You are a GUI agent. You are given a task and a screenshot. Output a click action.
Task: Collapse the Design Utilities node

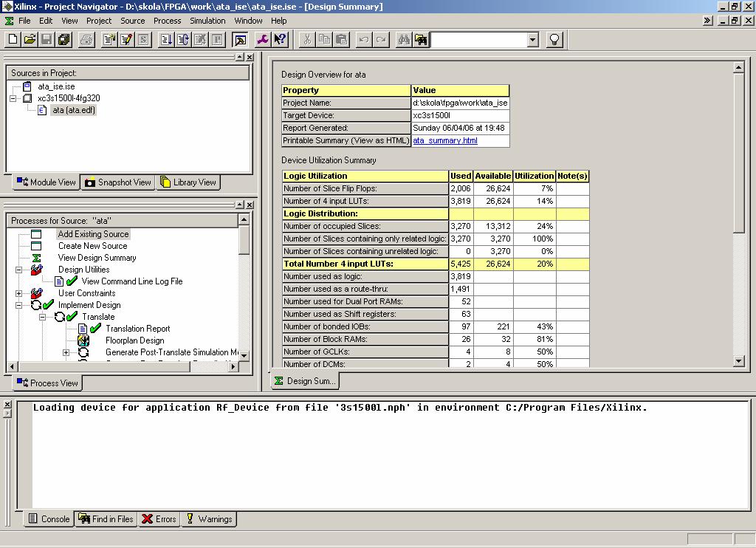tap(18, 270)
